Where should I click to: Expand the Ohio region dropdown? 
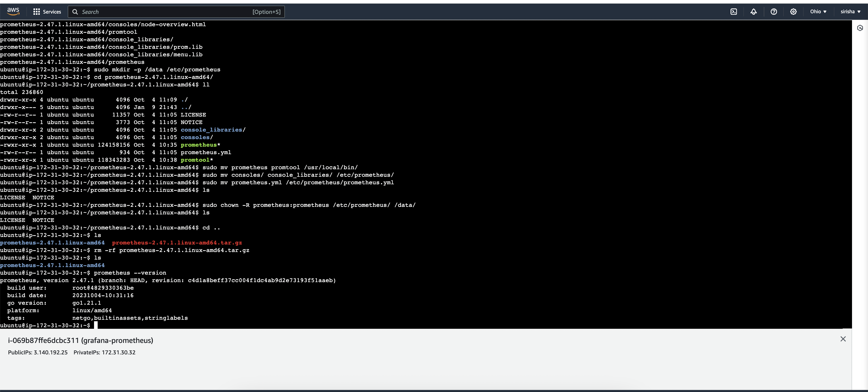[818, 12]
